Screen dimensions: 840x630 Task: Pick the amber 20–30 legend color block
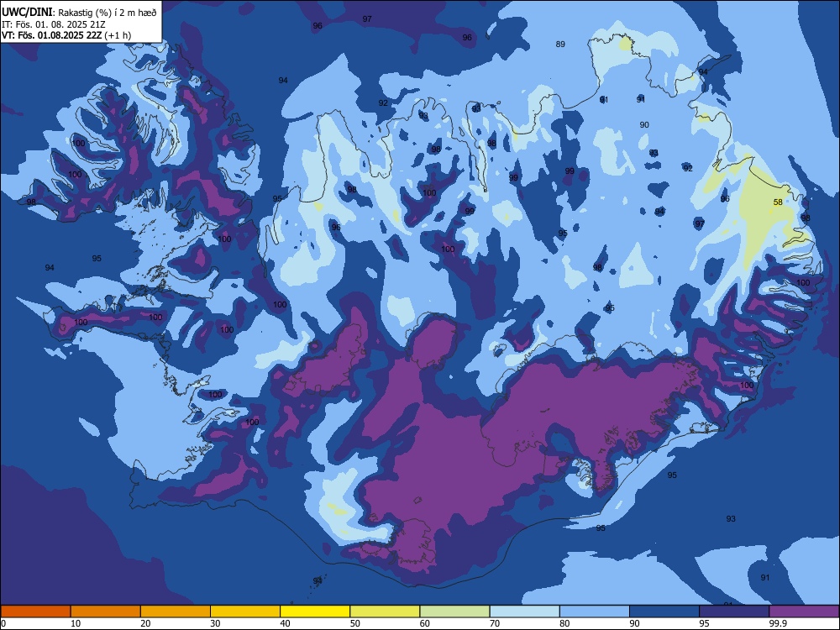pyautogui.click(x=176, y=612)
